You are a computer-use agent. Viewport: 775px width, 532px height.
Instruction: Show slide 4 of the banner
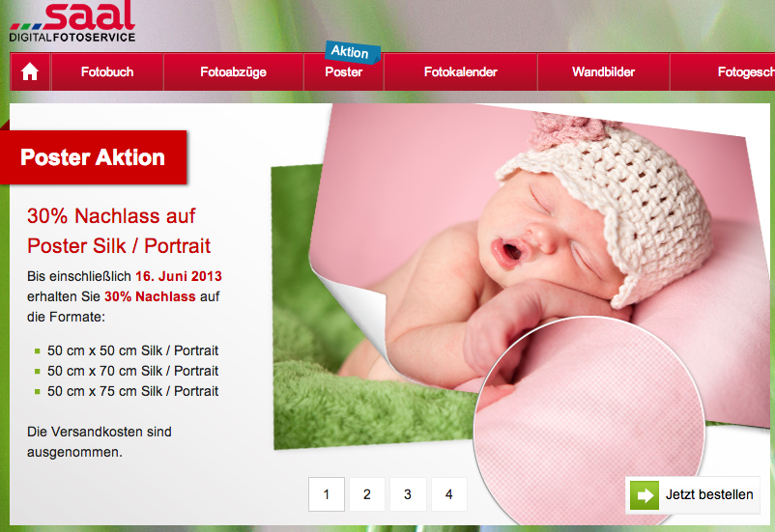(448, 494)
